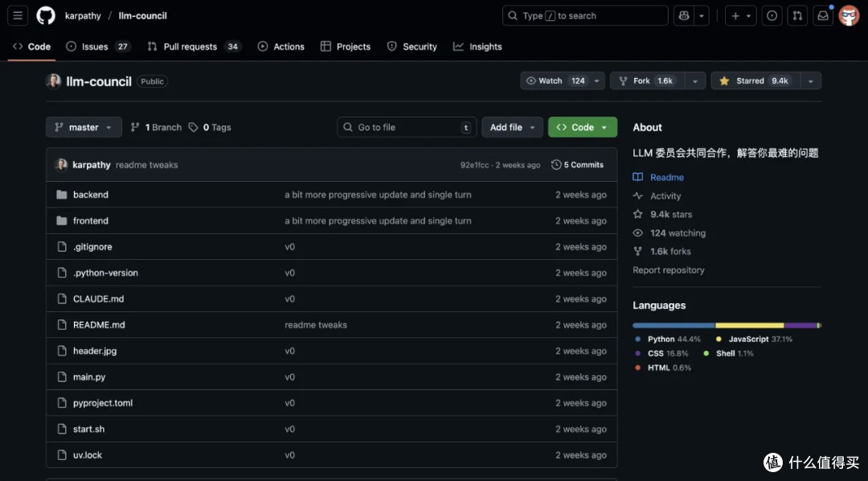
Task: Open the frontend folder
Action: tap(91, 220)
